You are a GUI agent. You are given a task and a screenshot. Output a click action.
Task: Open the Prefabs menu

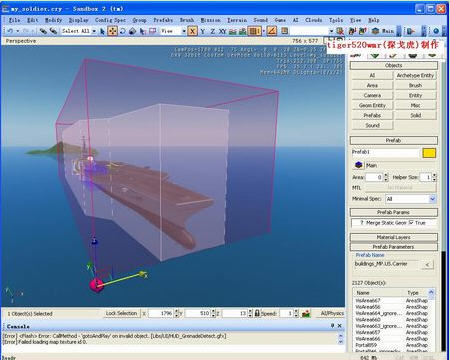(x=163, y=20)
